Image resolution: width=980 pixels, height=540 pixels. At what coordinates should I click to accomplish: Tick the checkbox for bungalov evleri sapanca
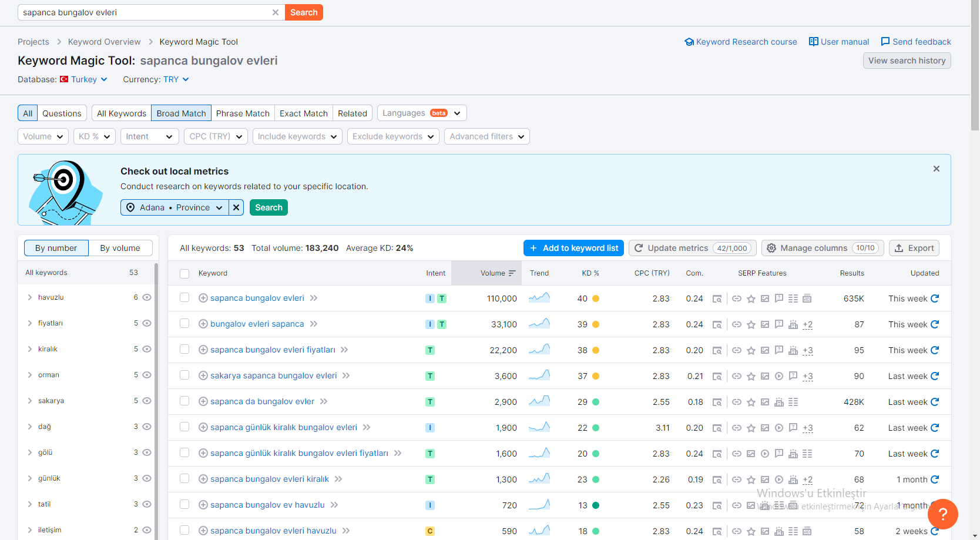coord(184,324)
